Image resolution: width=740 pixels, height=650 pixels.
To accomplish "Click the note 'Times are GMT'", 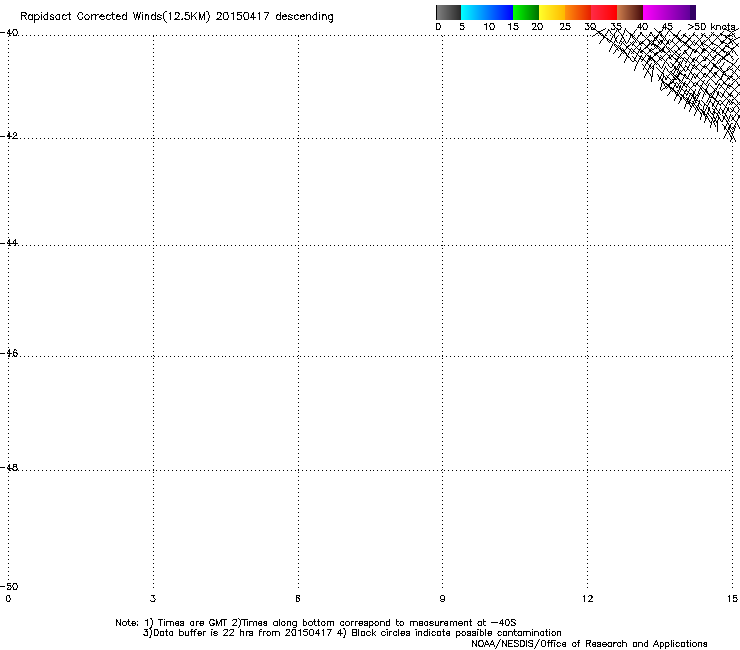I will pyautogui.click(x=193, y=623).
